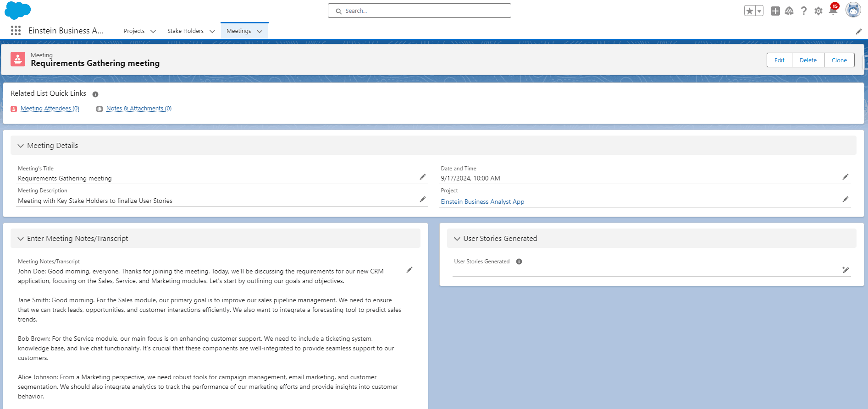Click the Meeting record icon in header
This screenshot has width=868, height=409.
(x=18, y=59)
